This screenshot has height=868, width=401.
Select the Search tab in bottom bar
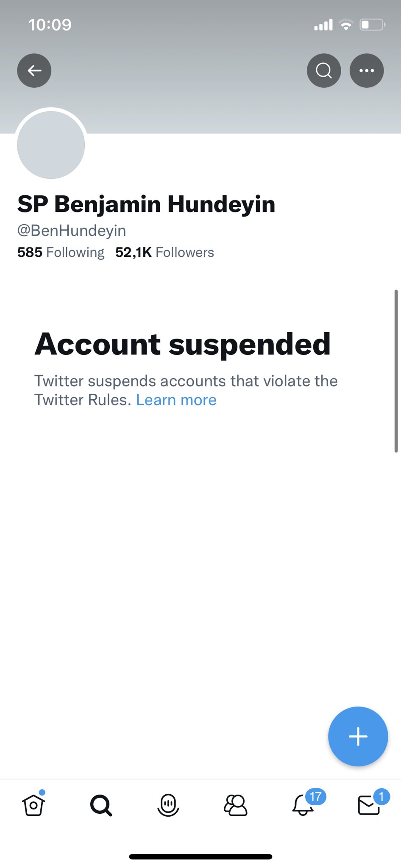[101, 805]
